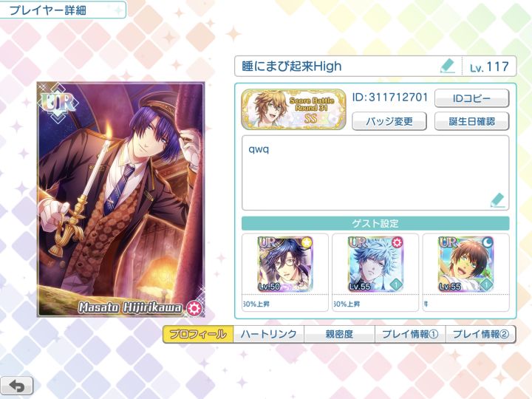Open the 親密度 tab
Image resolution: width=532 pixels, height=399 pixels.
pos(340,334)
